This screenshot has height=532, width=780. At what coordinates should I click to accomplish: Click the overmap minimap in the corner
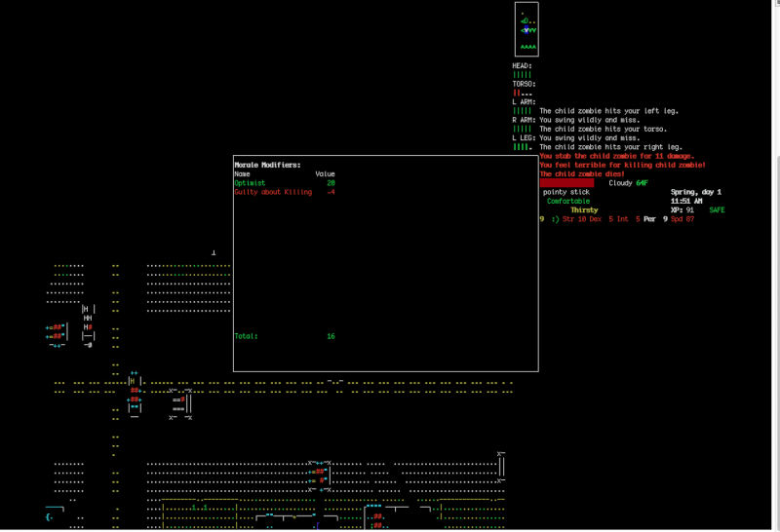(526, 29)
